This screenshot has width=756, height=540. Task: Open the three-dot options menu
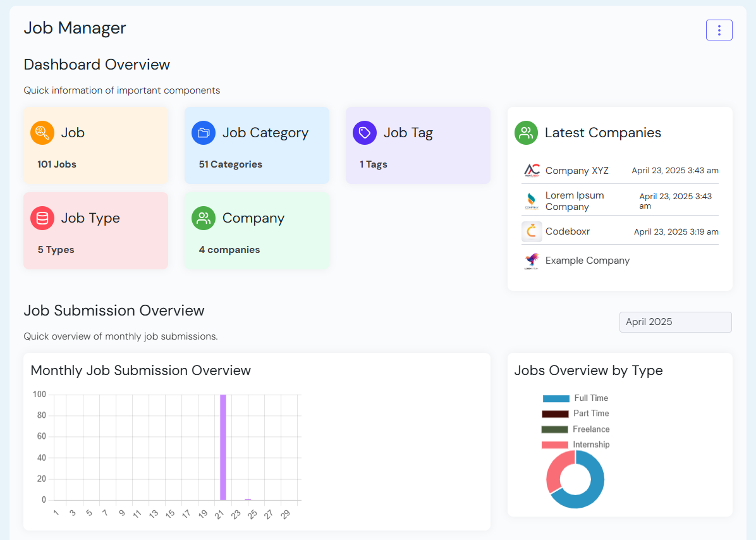(x=719, y=30)
